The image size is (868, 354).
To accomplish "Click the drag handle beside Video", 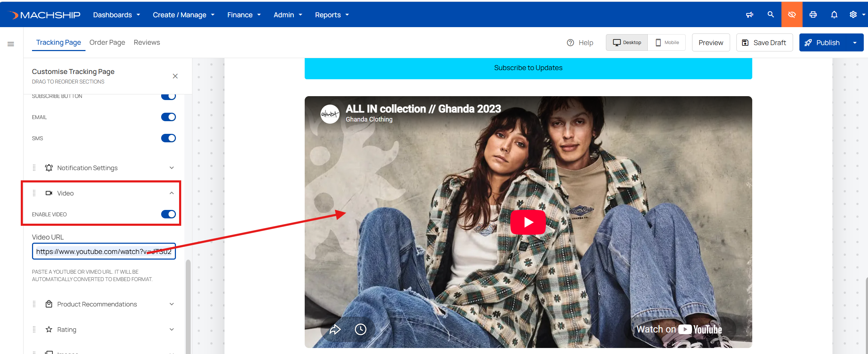I will tap(34, 193).
